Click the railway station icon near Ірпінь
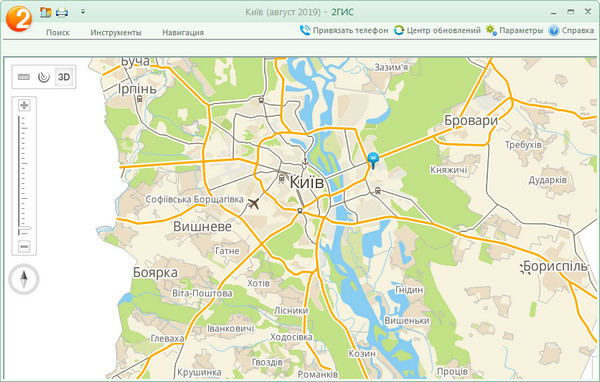This screenshot has width=600, height=382. [140, 99]
